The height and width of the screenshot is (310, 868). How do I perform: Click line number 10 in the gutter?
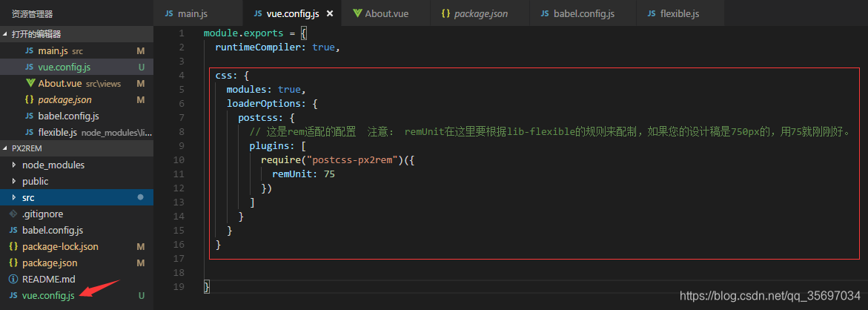179,160
